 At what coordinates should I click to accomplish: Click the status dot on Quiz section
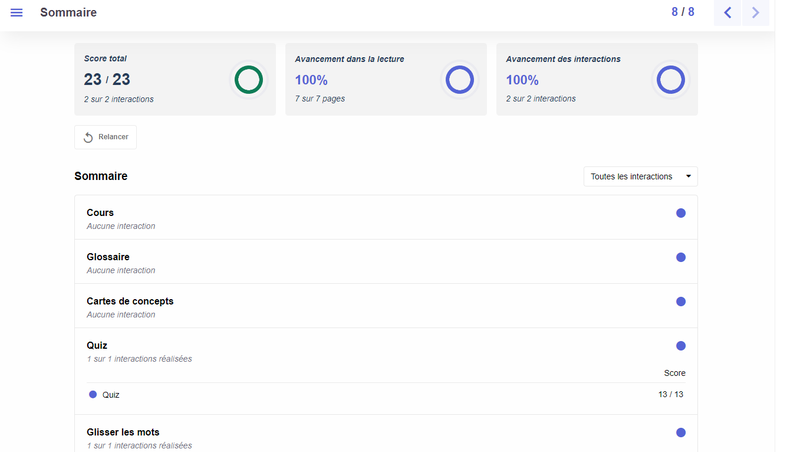[681, 345]
